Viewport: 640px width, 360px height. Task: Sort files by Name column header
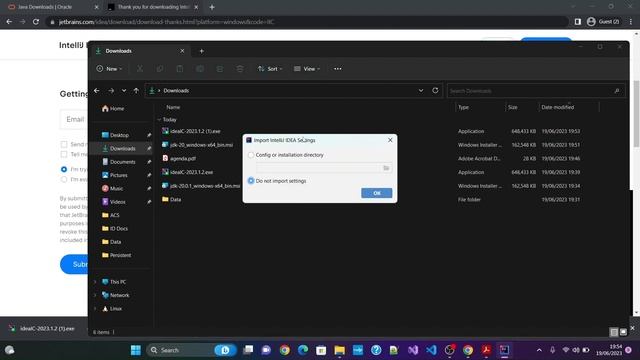173,107
